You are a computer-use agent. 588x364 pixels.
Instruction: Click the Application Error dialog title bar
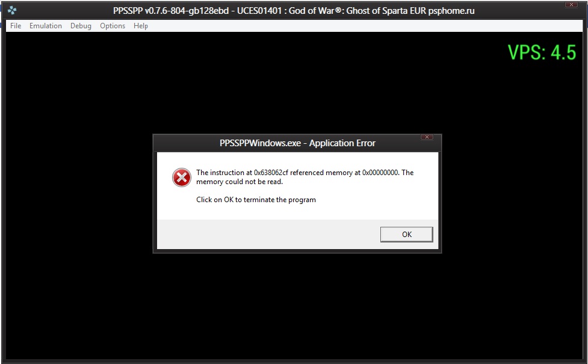coord(297,143)
